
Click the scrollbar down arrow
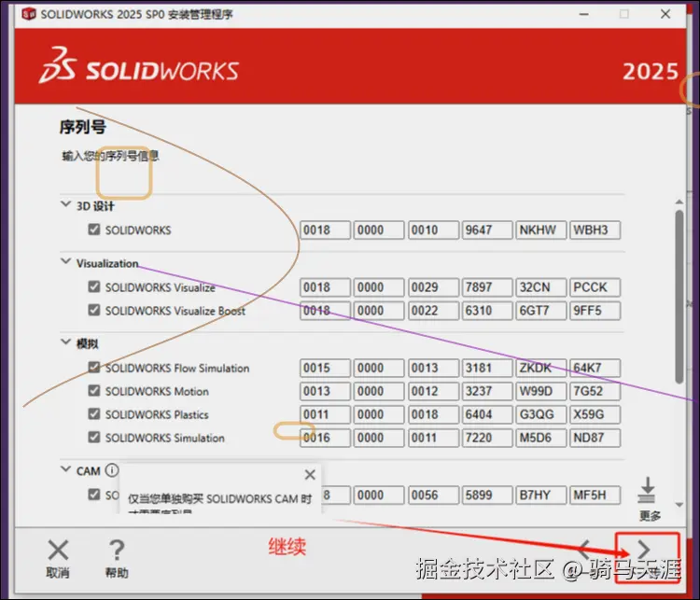(679, 505)
